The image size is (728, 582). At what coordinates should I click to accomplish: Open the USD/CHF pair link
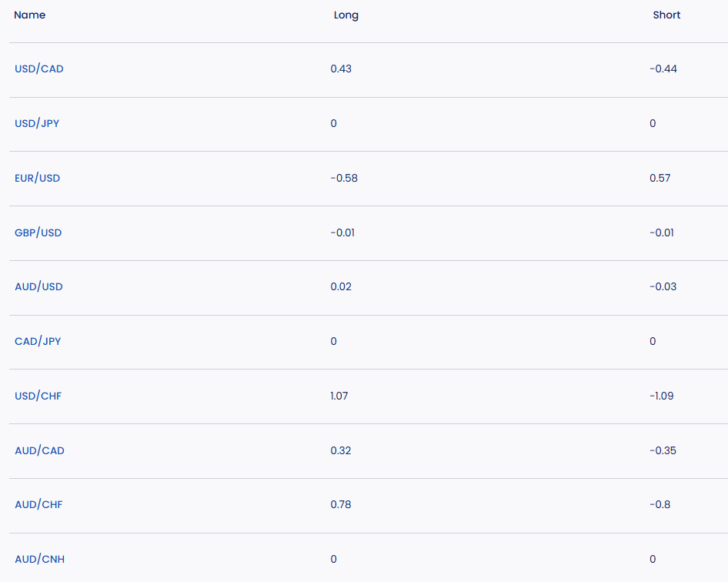coord(38,396)
